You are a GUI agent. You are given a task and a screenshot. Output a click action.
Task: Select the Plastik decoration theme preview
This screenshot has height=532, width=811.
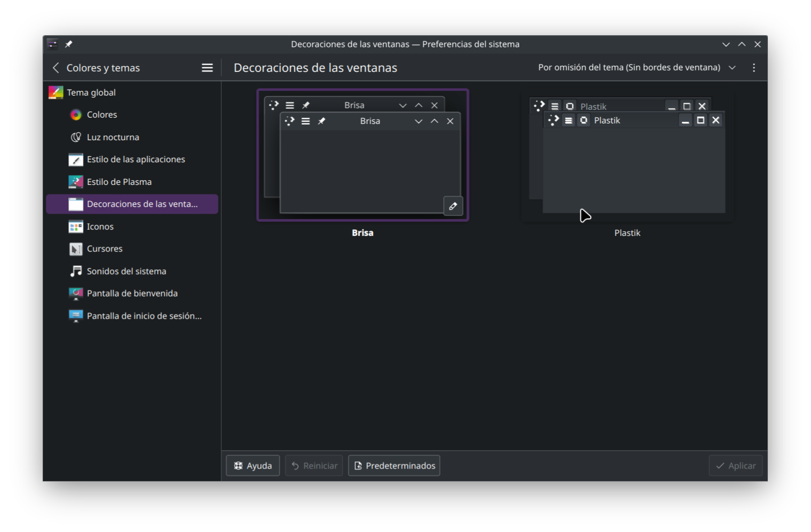(628, 155)
